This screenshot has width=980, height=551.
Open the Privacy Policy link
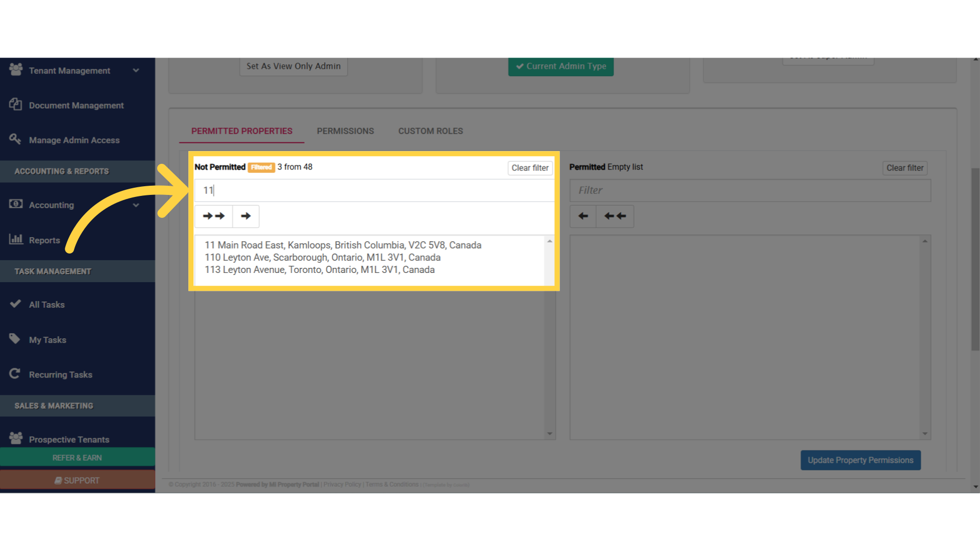point(342,485)
